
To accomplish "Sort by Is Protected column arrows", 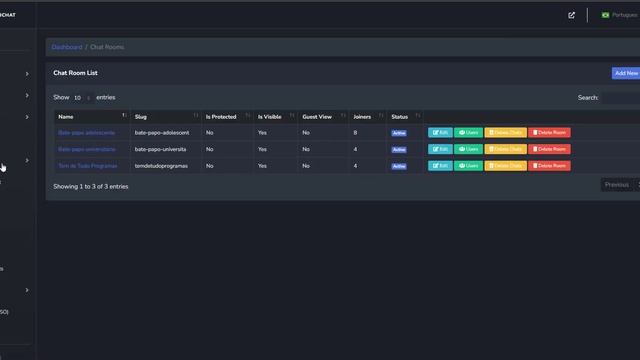I will [248, 116].
